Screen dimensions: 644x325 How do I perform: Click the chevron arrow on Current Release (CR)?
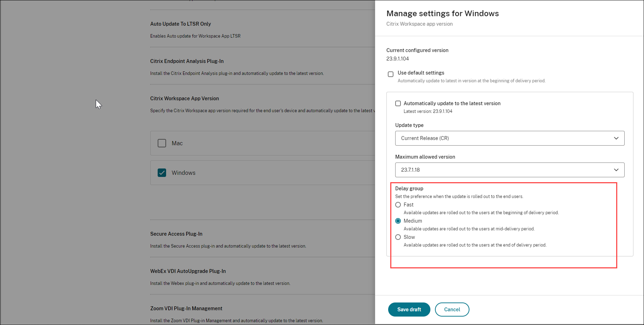(616, 138)
